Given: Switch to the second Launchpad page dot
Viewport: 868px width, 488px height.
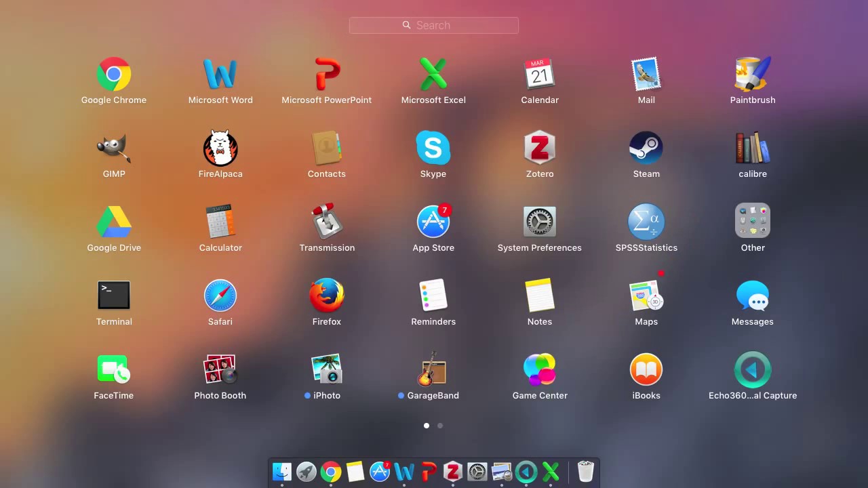Looking at the screenshot, I should 440,426.
